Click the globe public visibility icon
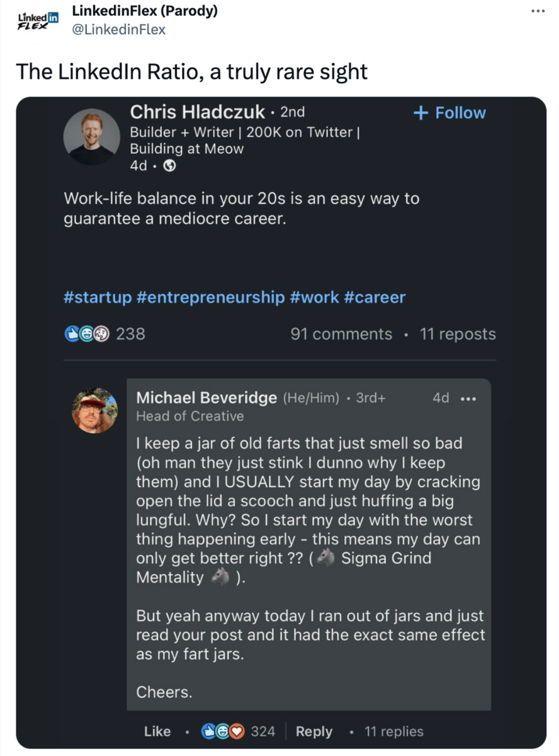The height and width of the screenshot is (756, 559). 169,166
